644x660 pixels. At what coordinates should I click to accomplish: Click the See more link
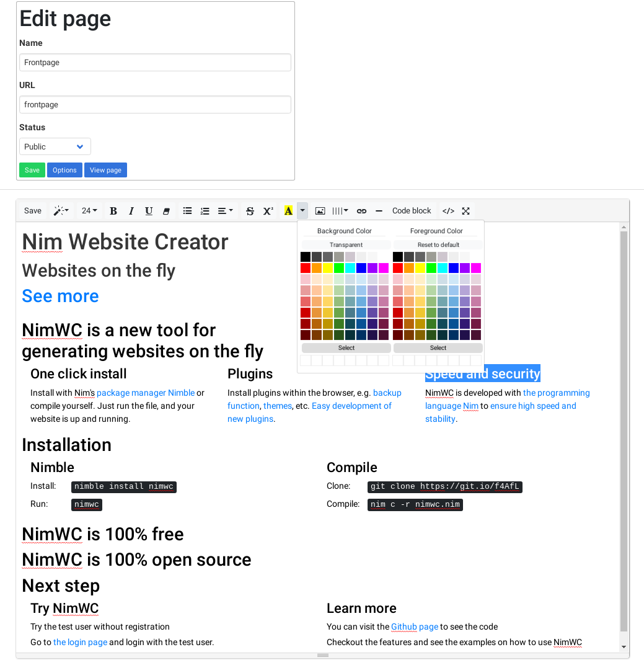[x=60, y=296]
